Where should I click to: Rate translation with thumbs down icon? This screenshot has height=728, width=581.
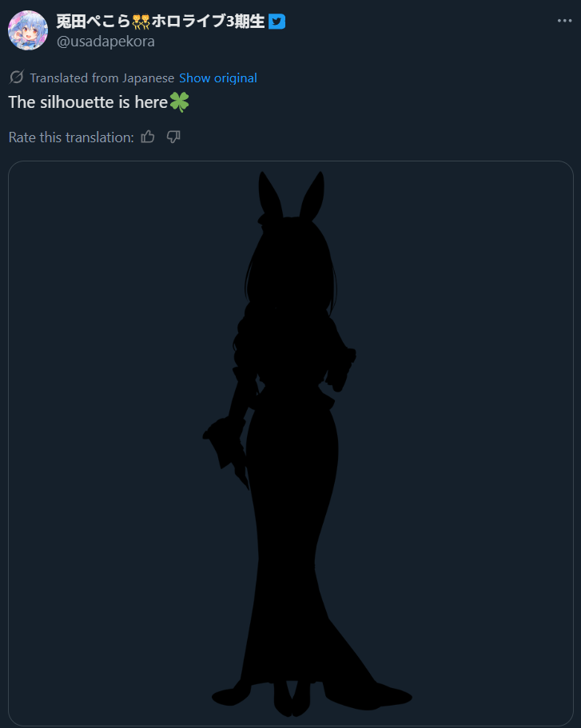coord(173,137)
